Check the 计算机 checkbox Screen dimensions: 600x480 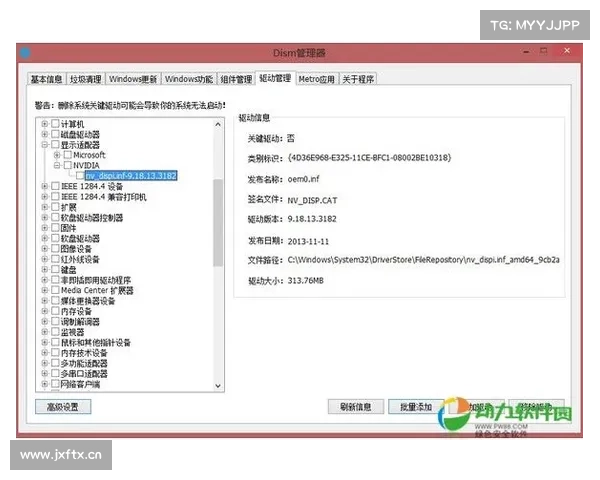click(55, 124)
